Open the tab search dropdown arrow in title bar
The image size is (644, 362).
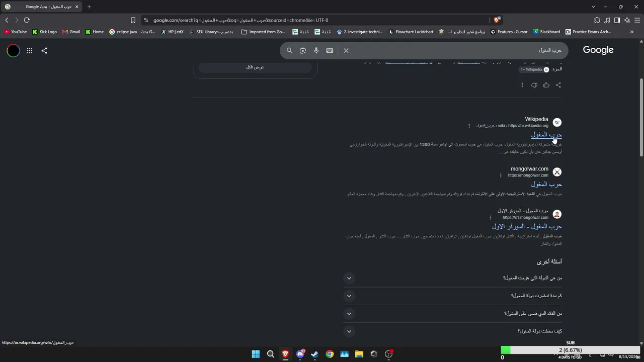pyautogui.click(x=593, y=7)
